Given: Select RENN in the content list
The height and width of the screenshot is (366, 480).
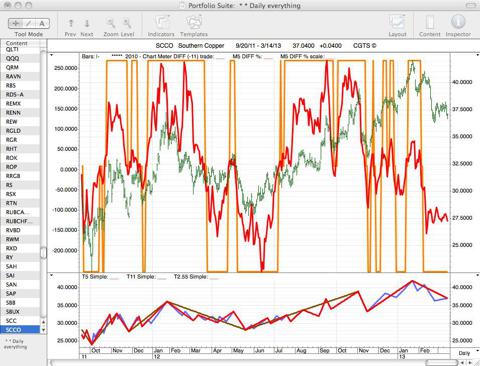Looking at the screenshot, I should point(20,113).
